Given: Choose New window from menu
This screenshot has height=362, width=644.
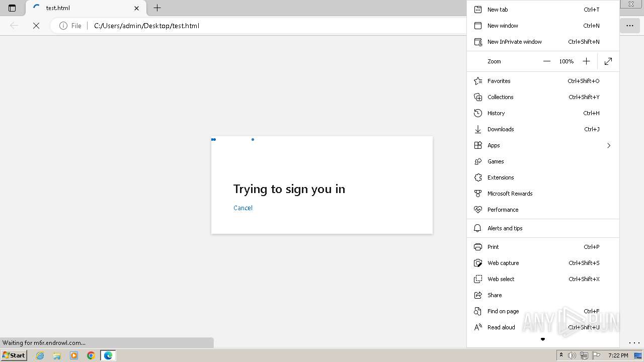Looking at the screenshot, I should pyautogui.click(x=543, y=26).
